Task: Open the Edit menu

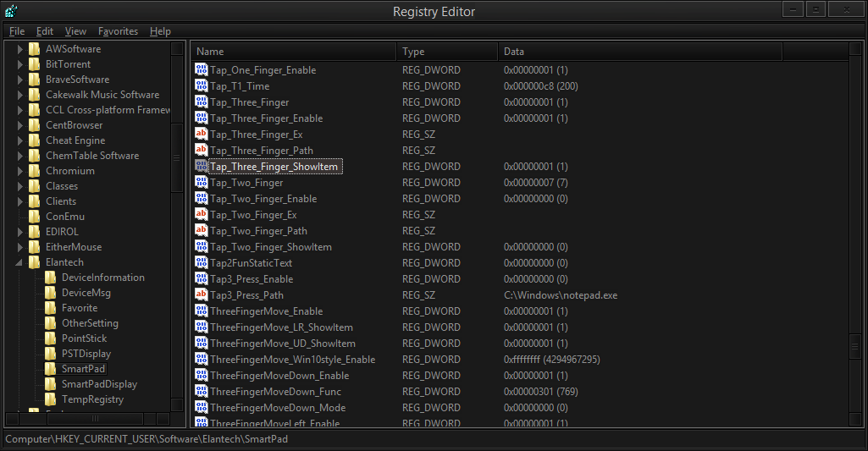Action: pos(44,31)
